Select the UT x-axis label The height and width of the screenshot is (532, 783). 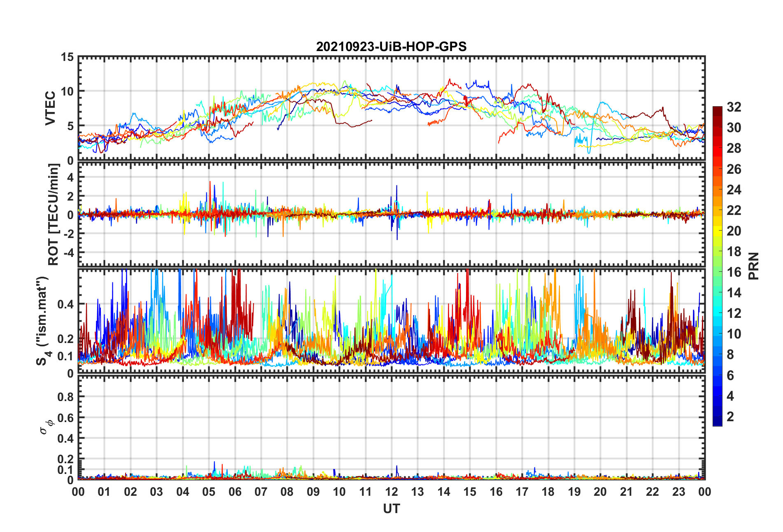tap(391, 509)
